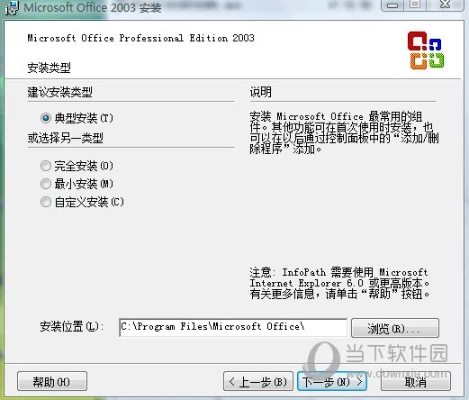Minimize the Office 2003 setup window
The height and width of the screenshot is (400, 469).
coord(393,5)
